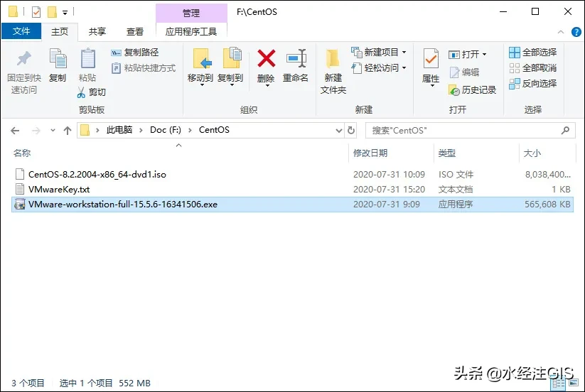This screenshot has height=392, width=585.
Task: Refresh the current folder
Action: [x=351, y=131]
